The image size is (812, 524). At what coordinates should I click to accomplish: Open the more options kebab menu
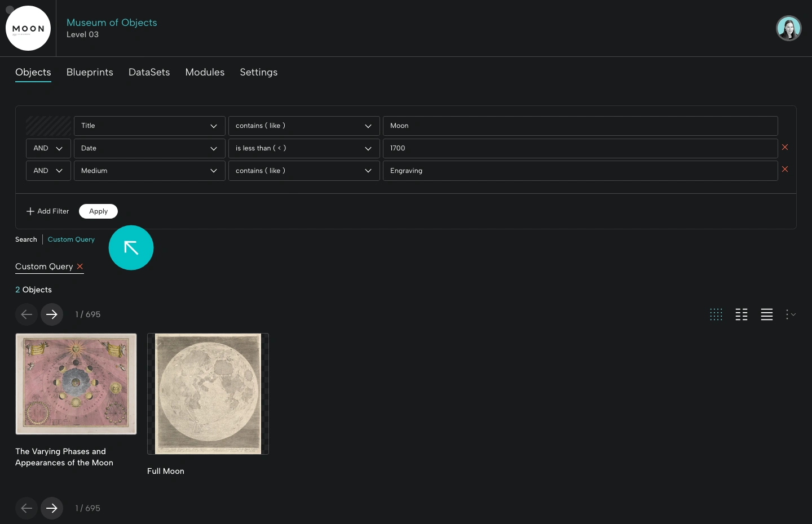point(789,314)
